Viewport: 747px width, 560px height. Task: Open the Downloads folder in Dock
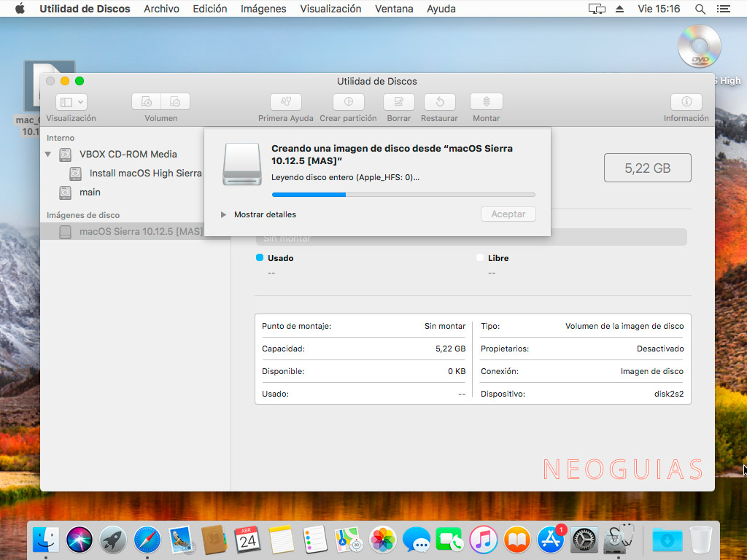[667, 540]
